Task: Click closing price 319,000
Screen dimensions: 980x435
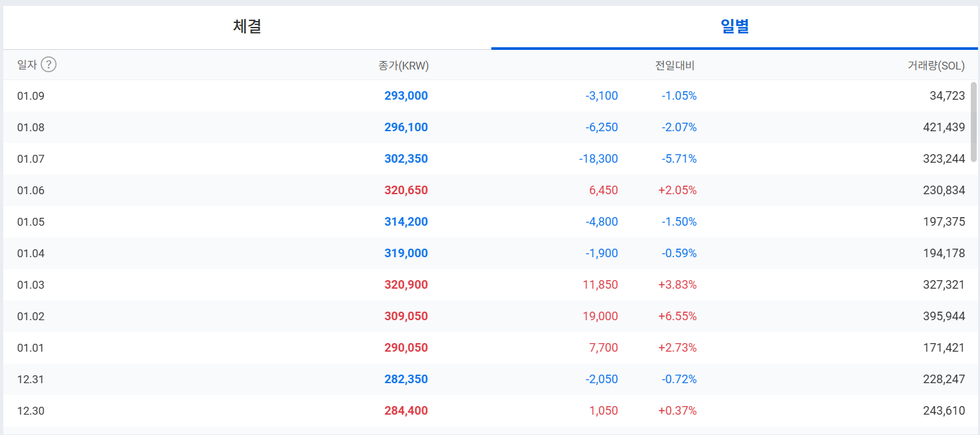Action: [406, 253]
